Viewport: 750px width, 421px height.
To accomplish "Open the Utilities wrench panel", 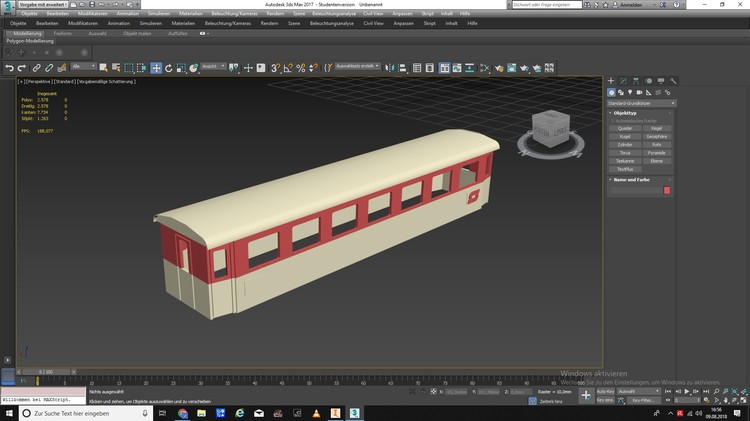I will (674, 81).
